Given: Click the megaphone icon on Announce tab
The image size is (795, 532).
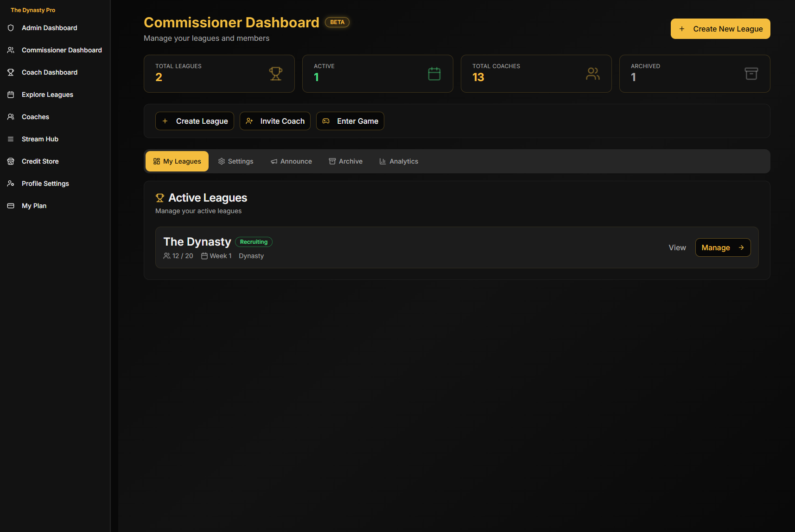Looking at the screenshot, I should point(274,161).
